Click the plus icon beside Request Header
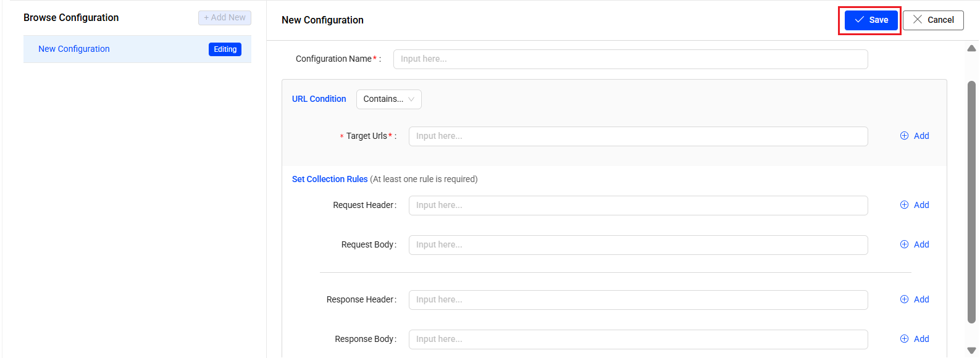Viewport: 980px width, 358px height. 904,205
